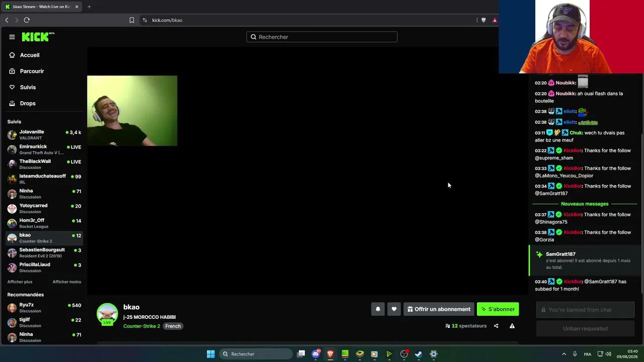Open volume control in system tray
Screen dimensions: 644x362
608,354
